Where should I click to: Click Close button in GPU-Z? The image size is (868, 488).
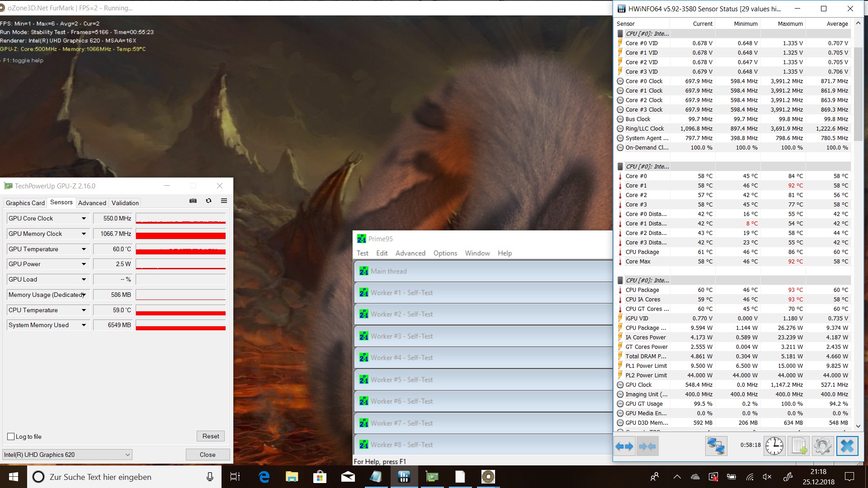click(208, 455)
